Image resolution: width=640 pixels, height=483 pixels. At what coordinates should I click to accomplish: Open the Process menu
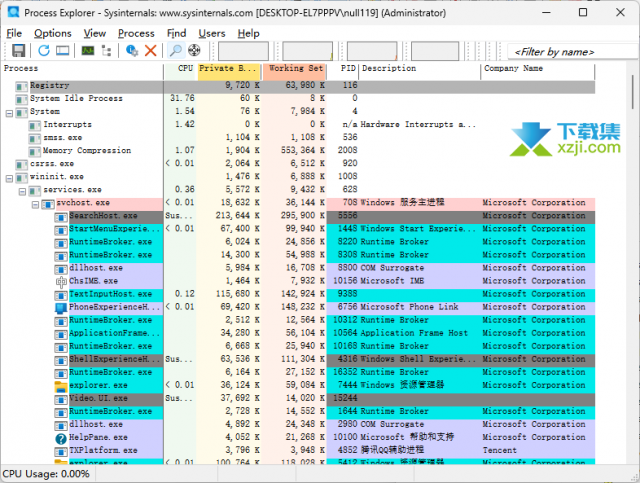pos(136,33)
